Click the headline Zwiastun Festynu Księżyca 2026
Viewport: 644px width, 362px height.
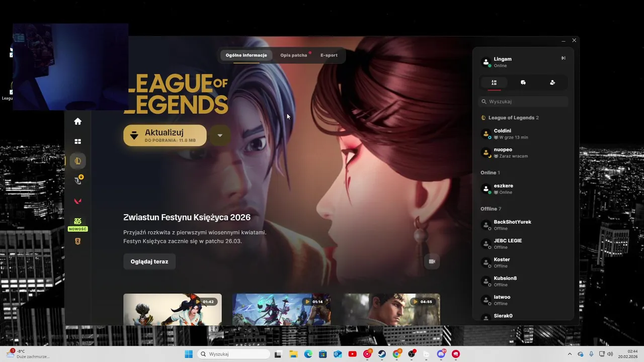pos(187,217)
